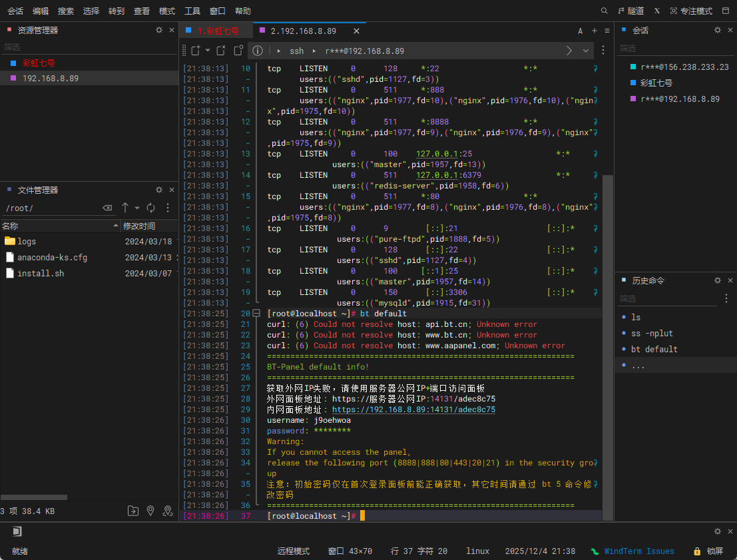Go up one directory in file manager
Image resolution: width=737 pixels, height=560 pixels.
[125, 208]
